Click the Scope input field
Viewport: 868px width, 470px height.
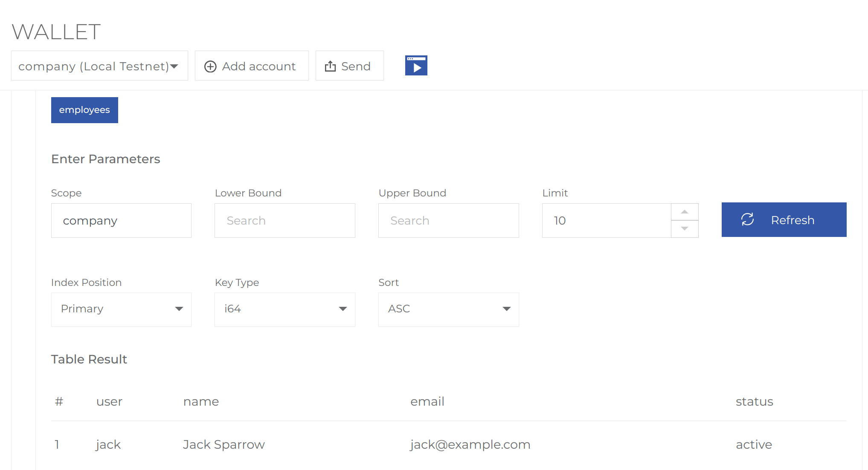click(121, 220)
